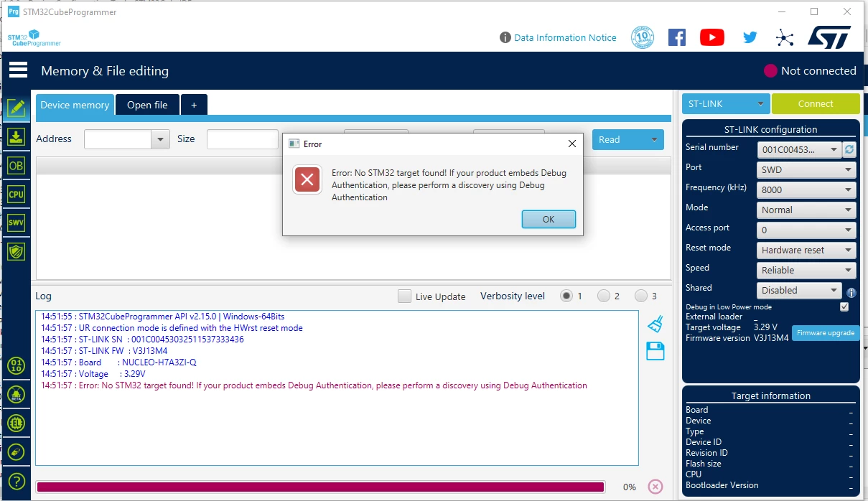
Task: Toggle Debug in Low Power mode checkbox
Action: (844, 306)
